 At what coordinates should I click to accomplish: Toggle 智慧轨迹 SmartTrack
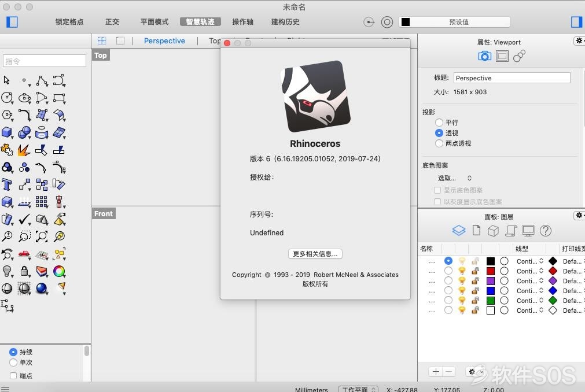(200, 22)
